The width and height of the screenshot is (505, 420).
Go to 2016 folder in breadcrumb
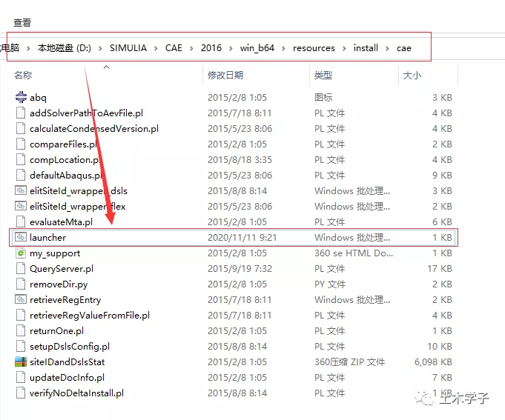coord(211,48)
